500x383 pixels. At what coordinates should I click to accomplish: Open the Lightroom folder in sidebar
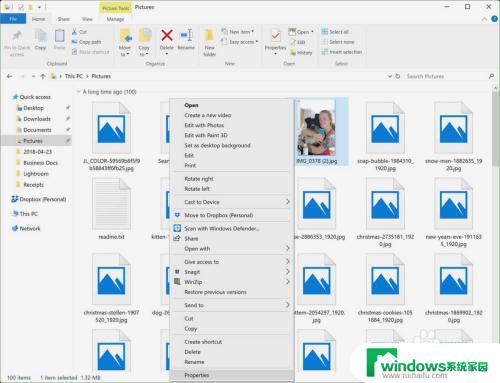pyautogui.click(x=36, y=174)
